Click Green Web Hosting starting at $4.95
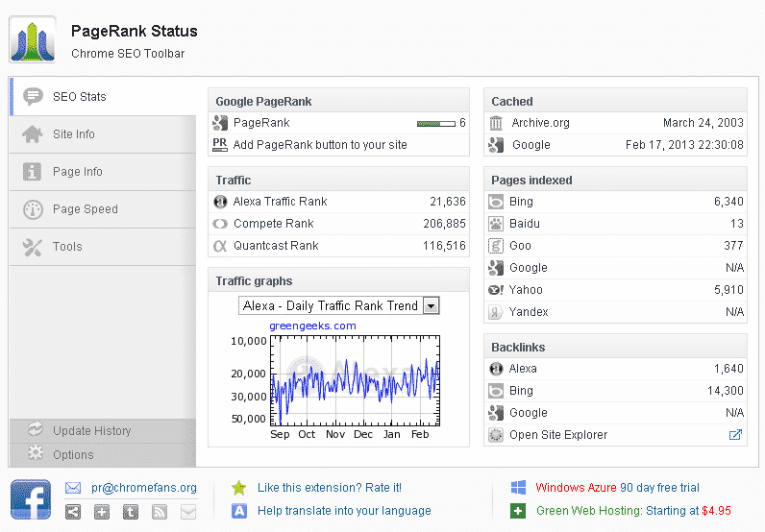765x532 pixels. 633,511
